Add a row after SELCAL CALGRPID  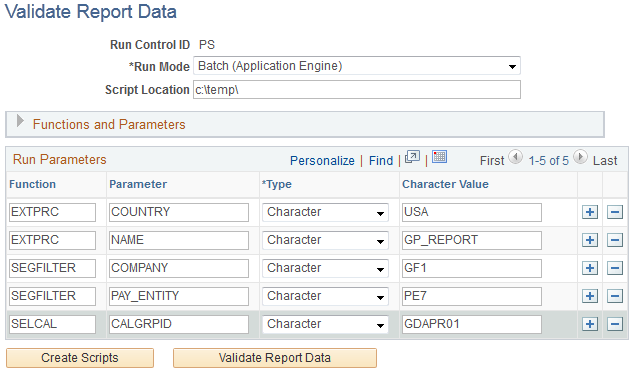(x=590, y=324)
